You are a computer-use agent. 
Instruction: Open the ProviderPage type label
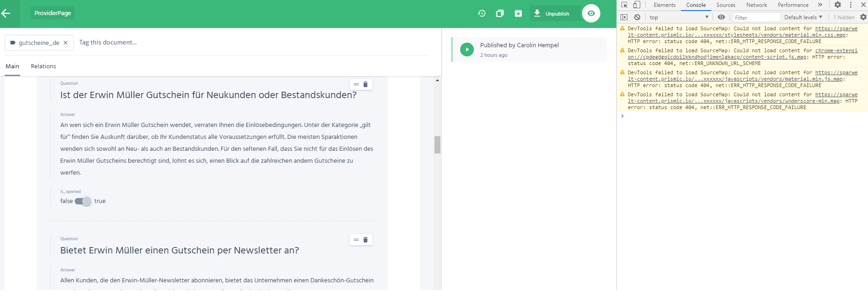coord(53,13)
